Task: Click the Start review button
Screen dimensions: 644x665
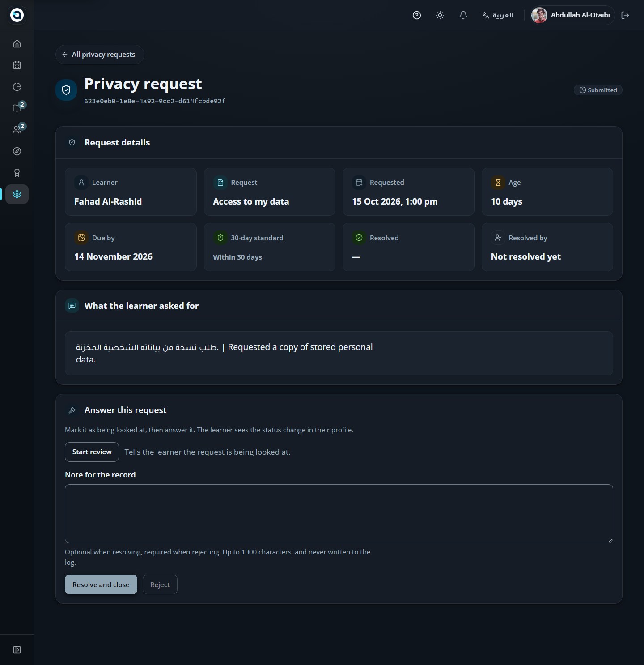Action: (x=92, y=452)
